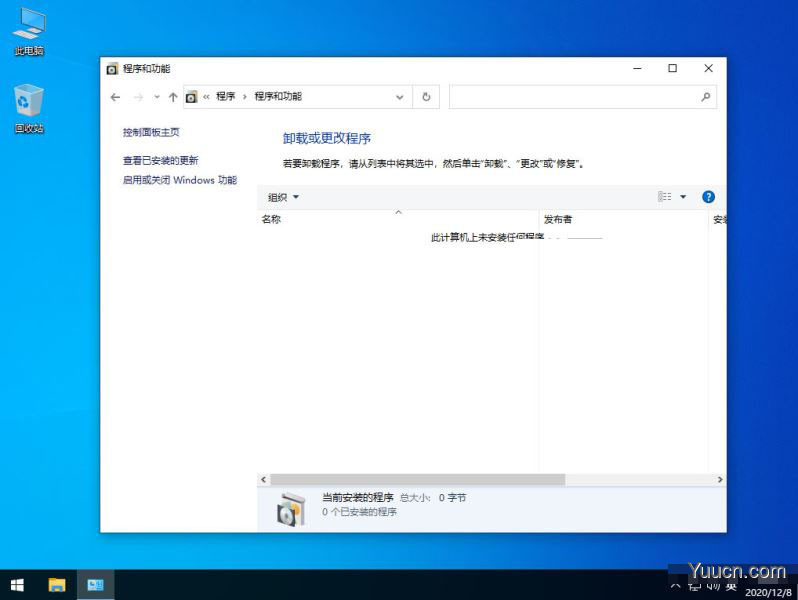798x600 pixels.
Task: Expand the view options dropdown arrow
Action: pos(683,197)
